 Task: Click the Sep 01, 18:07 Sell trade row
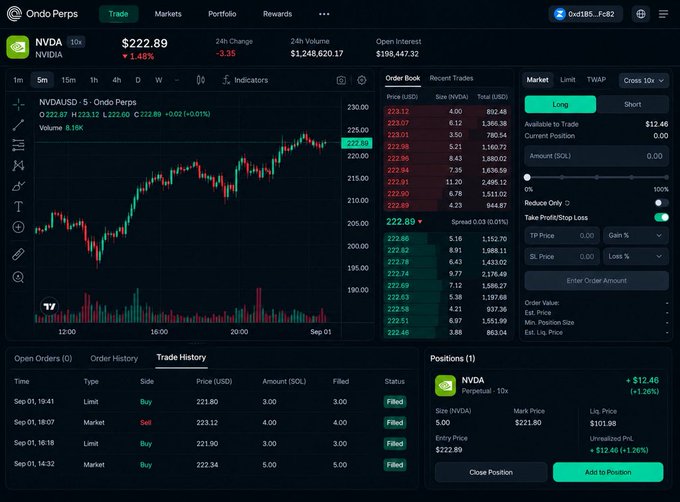210,422
